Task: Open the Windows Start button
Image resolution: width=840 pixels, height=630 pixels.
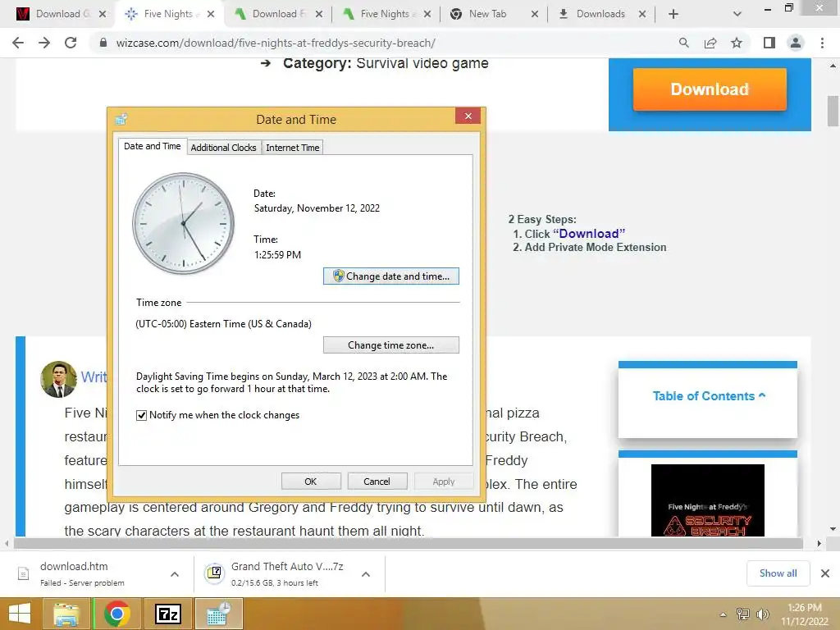Action: [20, 614]
